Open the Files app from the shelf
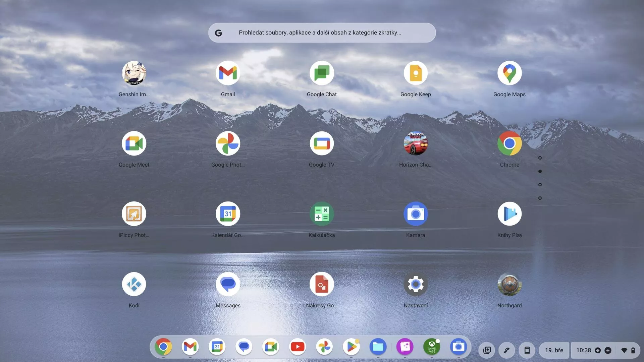This screenshot has height=362, width=644. click(x=378, y=347)
